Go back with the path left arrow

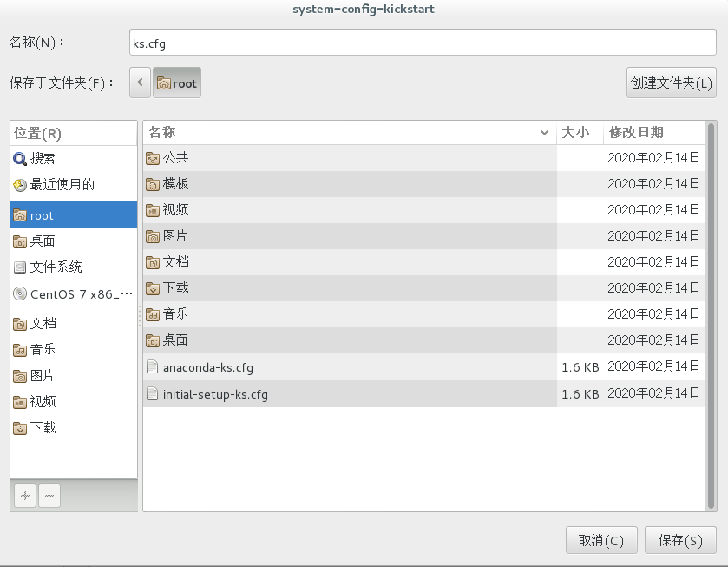pyautogui.click(x=140, y=82)
